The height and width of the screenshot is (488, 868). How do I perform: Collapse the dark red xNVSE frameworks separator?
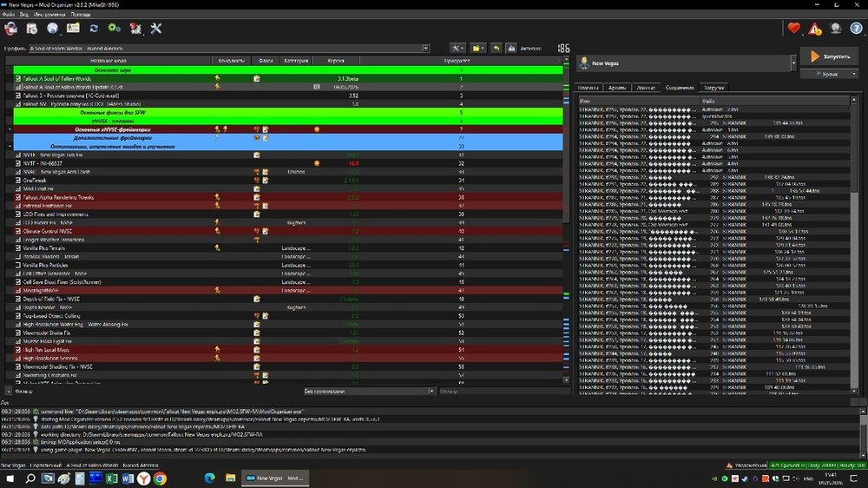coord(10,129)
